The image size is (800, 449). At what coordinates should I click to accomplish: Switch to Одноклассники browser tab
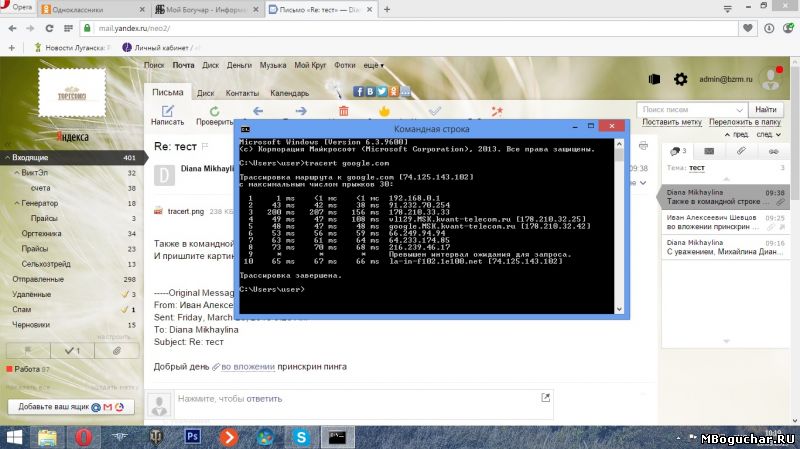point(93,9)
